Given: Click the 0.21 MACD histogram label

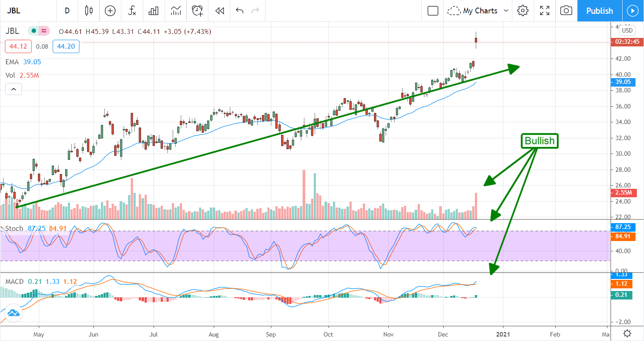Looking at the screenshot, I should pos(621,295).
